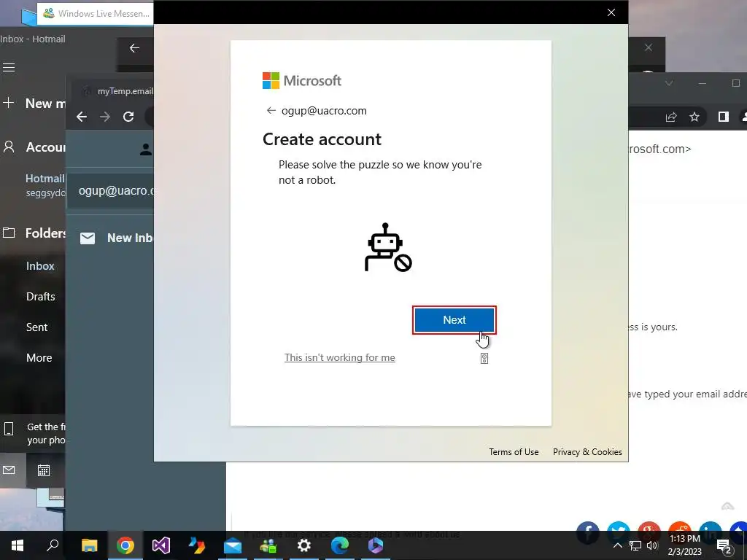Open the Windows Start menu
747x560 pixels.
point(18,545)
